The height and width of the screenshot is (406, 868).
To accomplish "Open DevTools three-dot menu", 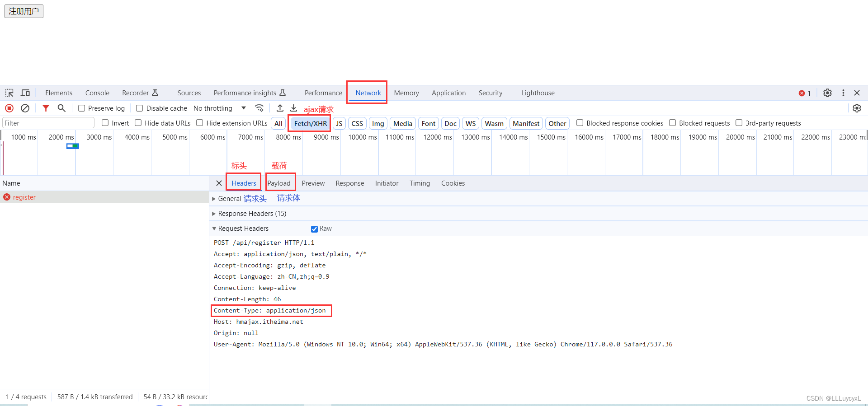I will pyautogui.click(x=843, y=93).
